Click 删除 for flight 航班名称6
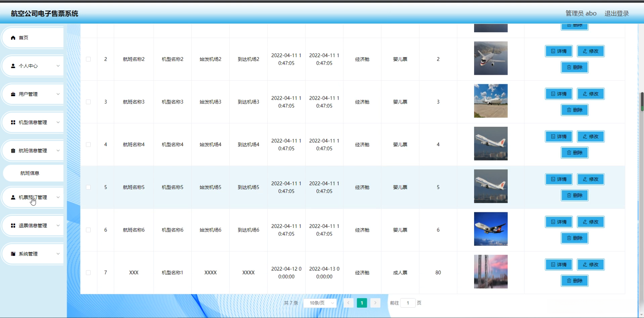Image resolution: width=644 pixels, height=318 pixels. [x=575, y=238]
